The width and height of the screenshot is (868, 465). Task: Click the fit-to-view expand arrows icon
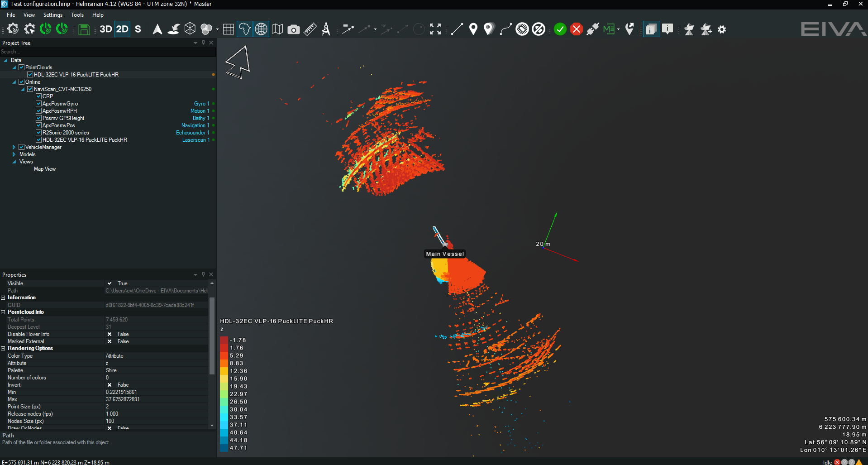pyautogui.click(x=435, y=29)
